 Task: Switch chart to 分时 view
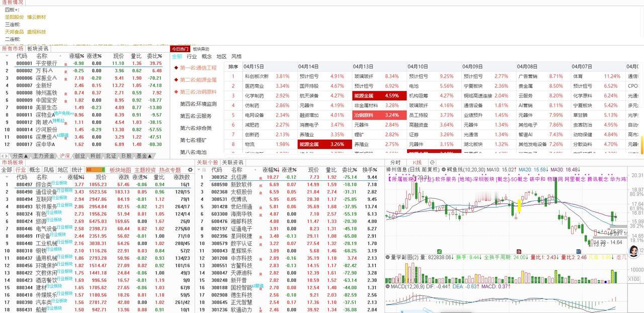pos(395,163)
